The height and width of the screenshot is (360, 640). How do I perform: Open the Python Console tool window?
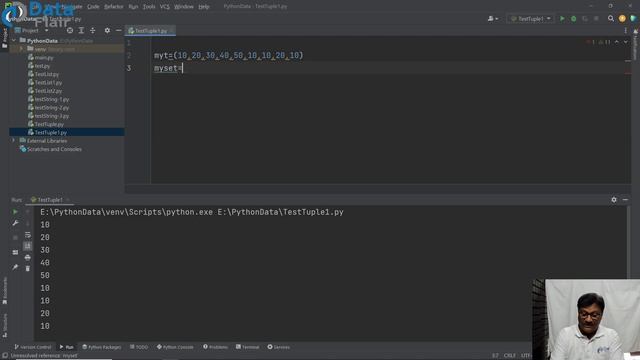175,347
